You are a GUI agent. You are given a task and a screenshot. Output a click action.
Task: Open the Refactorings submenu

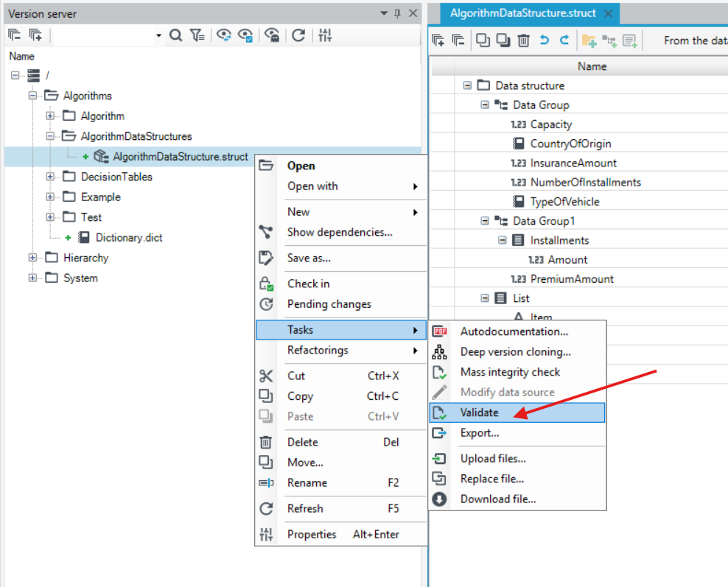tap(341, 351)
